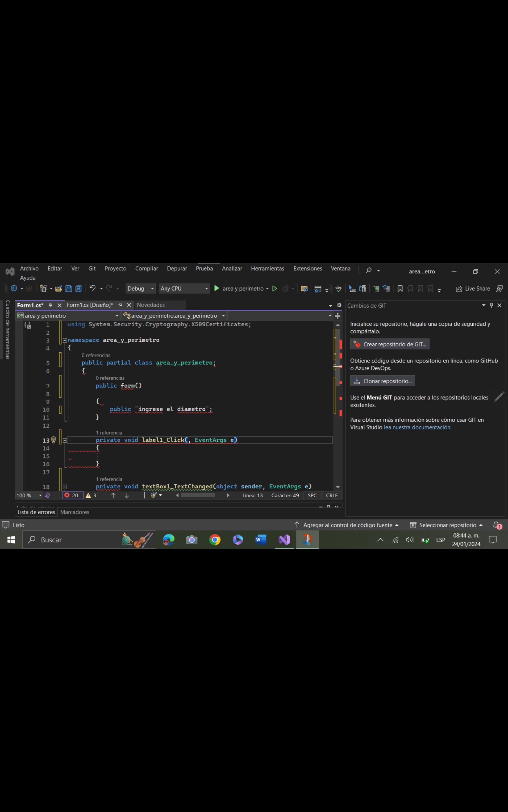508x812 pixels.
Task: Open the Debug configuration dropdown
Action: pyautogui.click(x=140, y=289)
